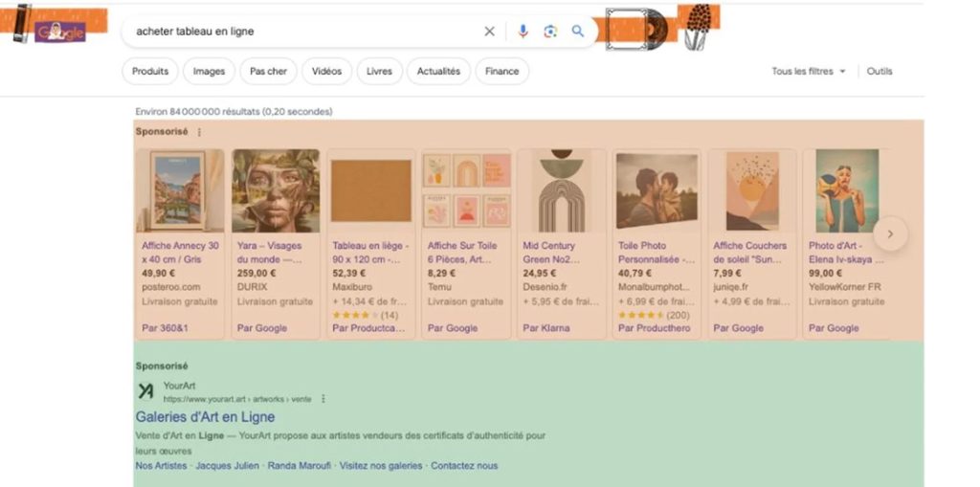Click the Maxiburo seller name
The width and height of the screenshot is (980, 487).
[352, 288]
